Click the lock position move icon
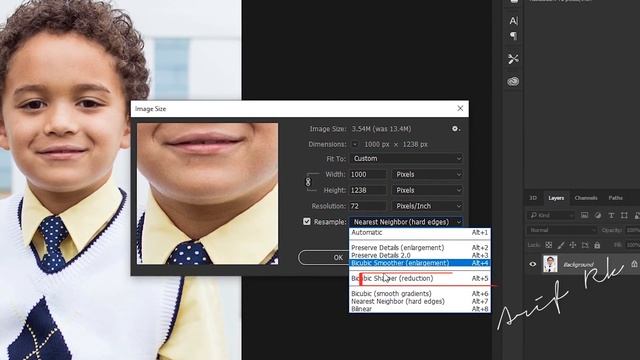Viewport: 640px width, 360px height. (573, 245)
